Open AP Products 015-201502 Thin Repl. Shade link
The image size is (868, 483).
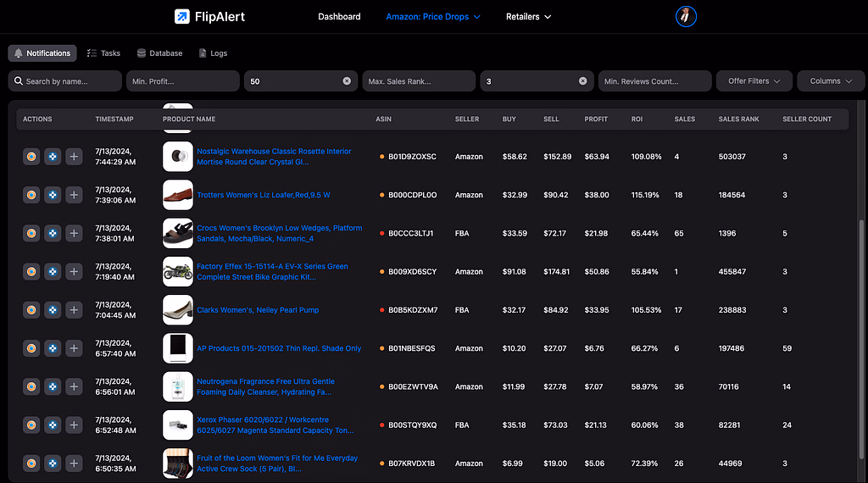pos(279,348)
